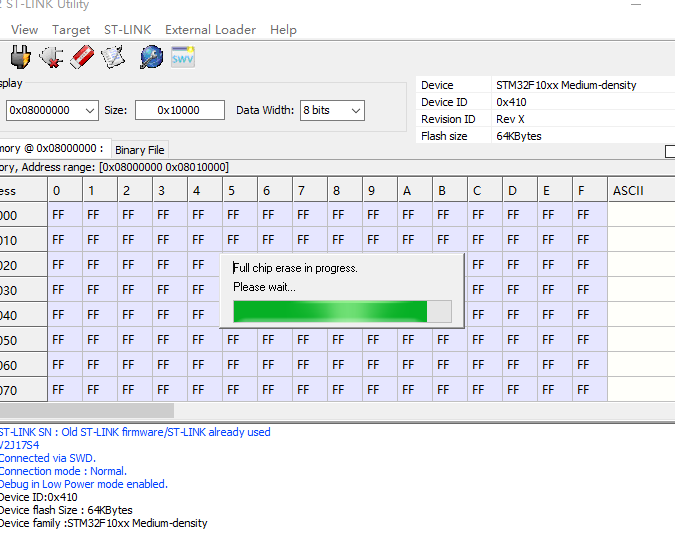Image resolution: width=675 pixels, height=548 pixels.
Task: Click the erase progress bar
Action: pos(342,311)
